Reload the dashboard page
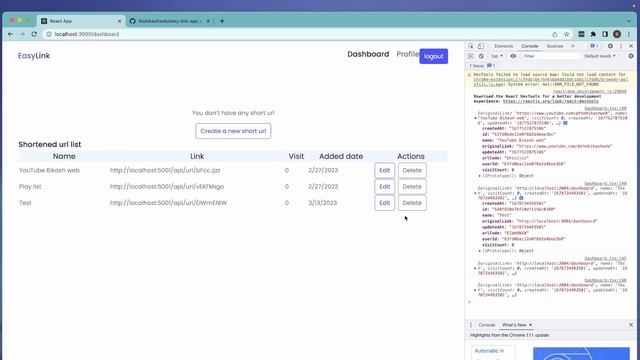 (x=34, y=34)
